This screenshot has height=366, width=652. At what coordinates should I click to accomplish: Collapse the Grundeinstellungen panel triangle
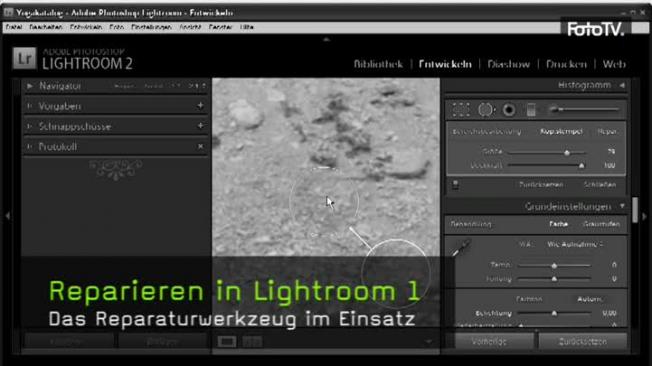point(622,206)
